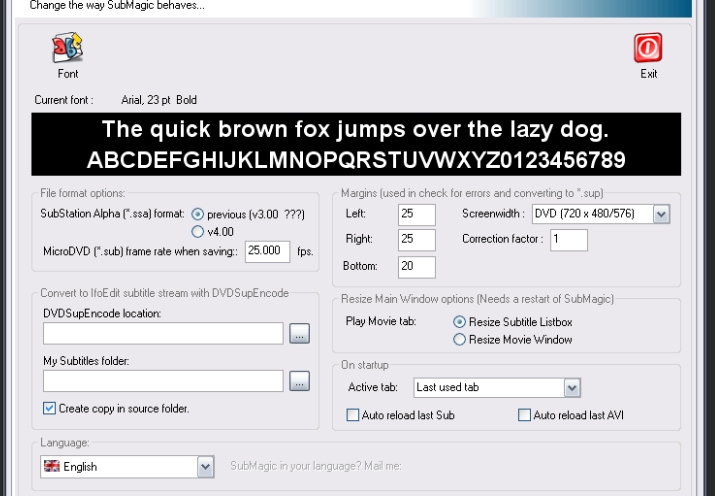715x496 pixels.
Task: Click the Correction factor field
Action: point(569,240)
